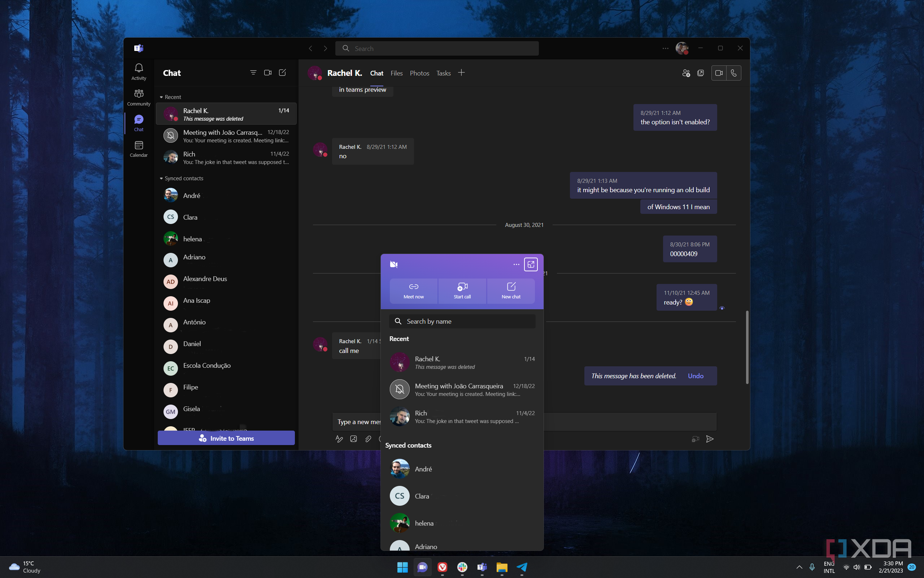924x578 pixels.
Task: Open Rachel K. chat in left list
Action: pos(226,114)
